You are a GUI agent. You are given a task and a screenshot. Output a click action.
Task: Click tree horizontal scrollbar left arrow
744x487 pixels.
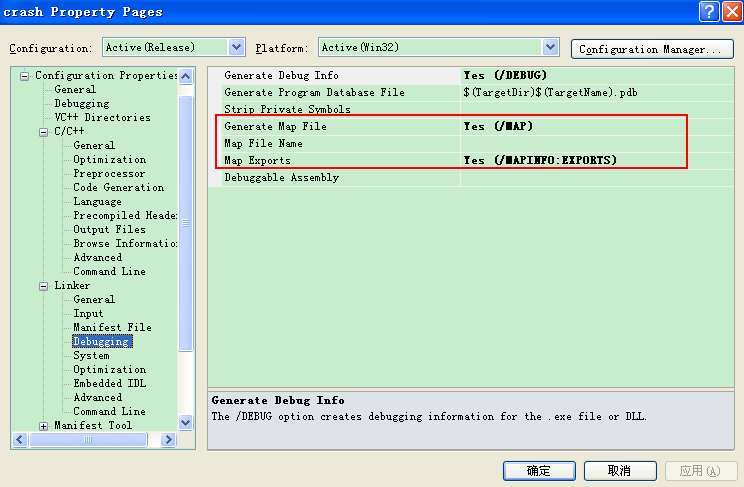pyautogui.click(x=19, y=440)
